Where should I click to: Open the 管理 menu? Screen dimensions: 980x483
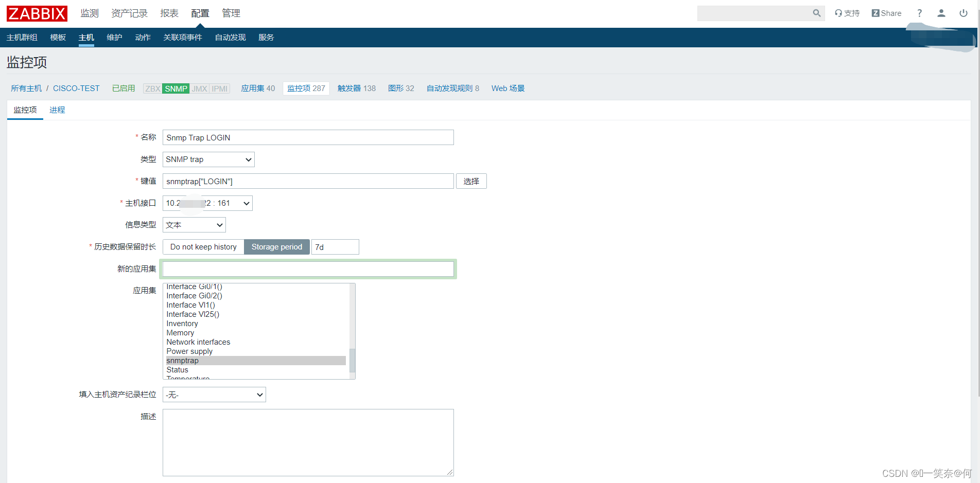coord(231,13)
